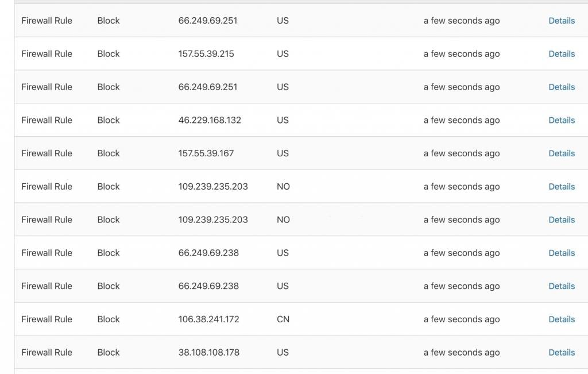Select the IP address 157.55.39.215

tap(206, 53)
